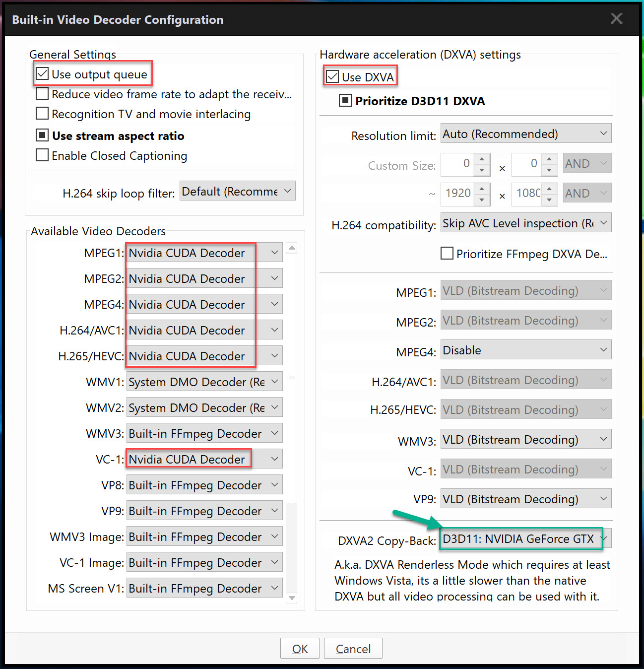The width and height of the screenshot is (644, 669).
Task: Click the DXVA VC-1 VLD dropdown
Action: 526,469
